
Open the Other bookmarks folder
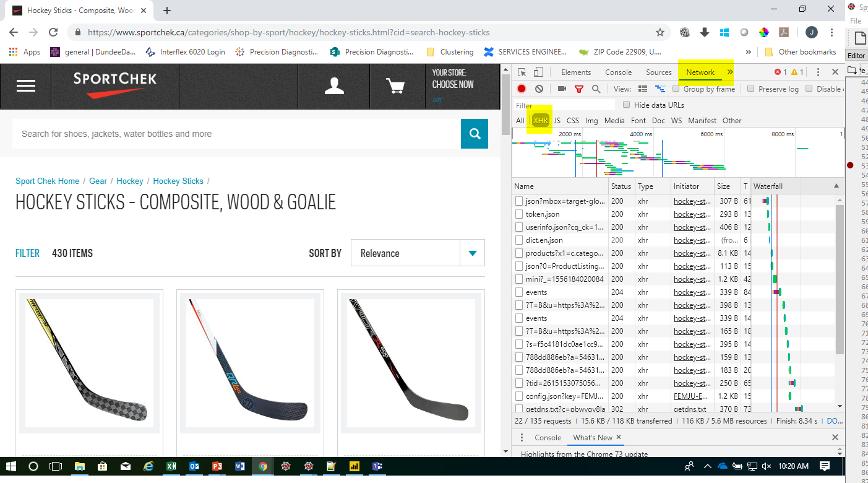pyautogui.click(x=801, y=52)
